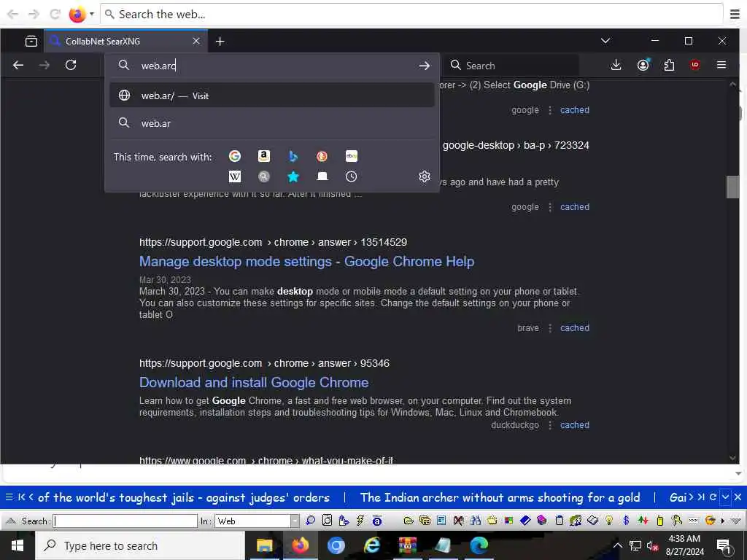
Task: Open the List all tabs chevron
Action: 605,41
